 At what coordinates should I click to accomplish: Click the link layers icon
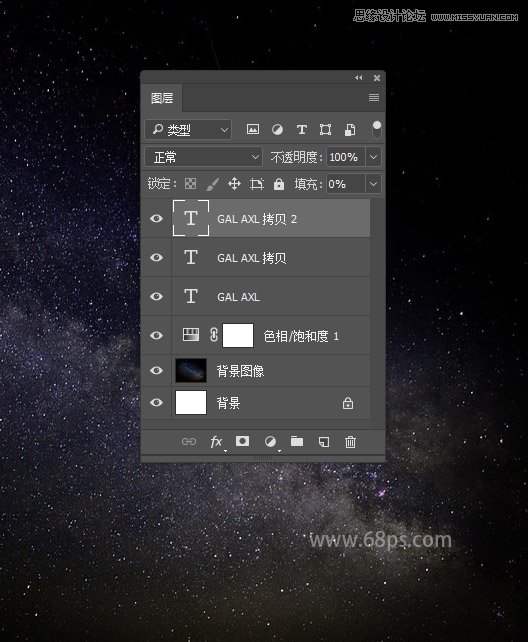coord(189,442)
